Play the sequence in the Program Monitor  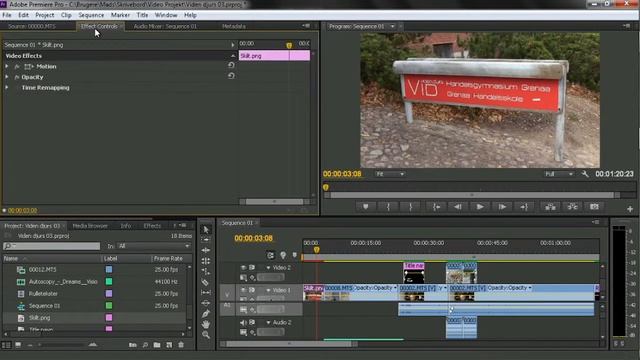coord(480,207)
